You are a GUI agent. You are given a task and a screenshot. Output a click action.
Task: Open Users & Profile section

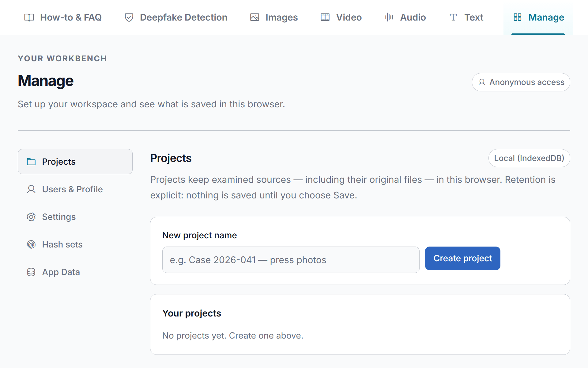tap(75, 189)
